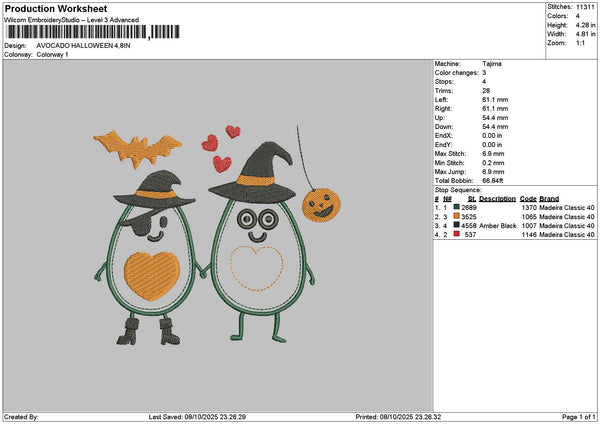600x424 pixels.
Task: Click the dashed heart outline on right avocado
Action: [x=256, y=268]
